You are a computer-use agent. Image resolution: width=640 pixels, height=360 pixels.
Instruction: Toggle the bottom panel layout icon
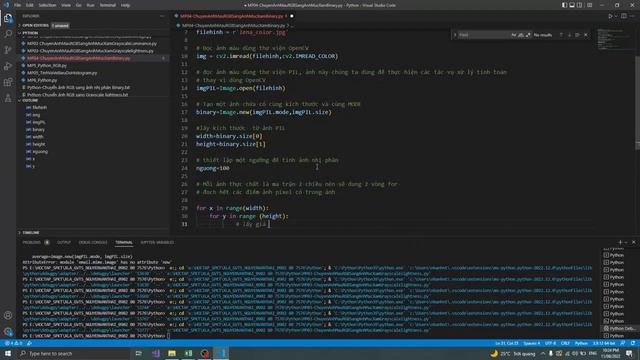pyautogui.click(x=572, y=5)
